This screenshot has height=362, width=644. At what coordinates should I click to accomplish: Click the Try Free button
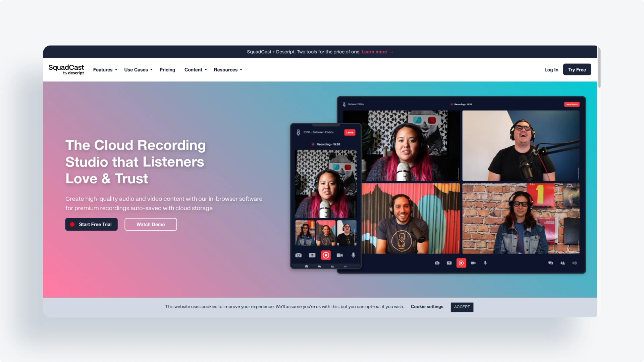click(577, 69)
